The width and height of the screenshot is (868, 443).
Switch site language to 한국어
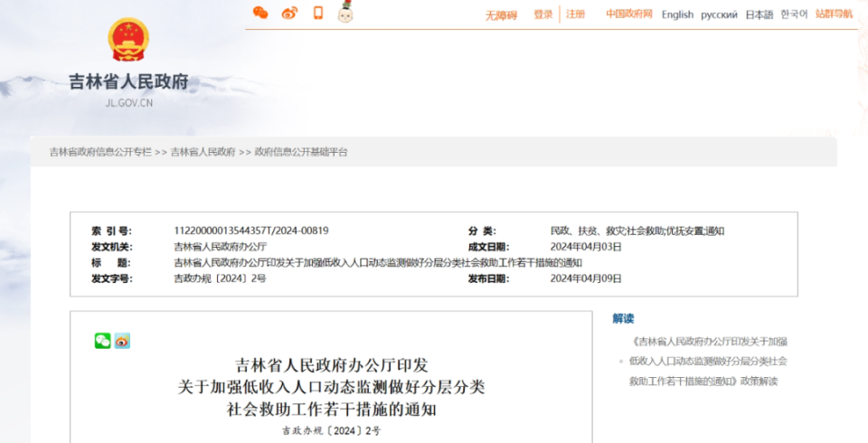(794, 14)
